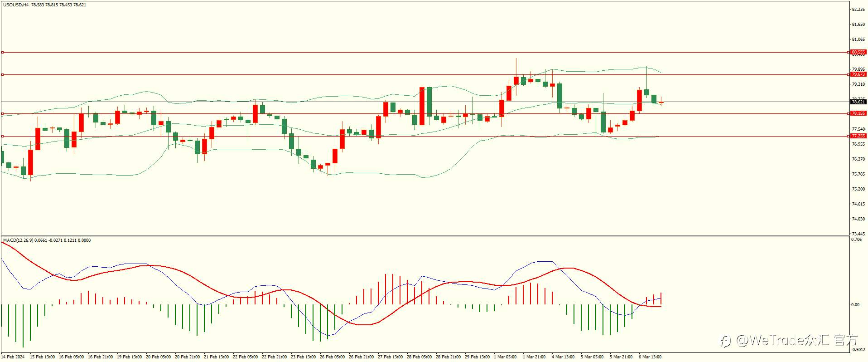Click the 77.255 horizontal line price tag

click(x=858, y=136)
